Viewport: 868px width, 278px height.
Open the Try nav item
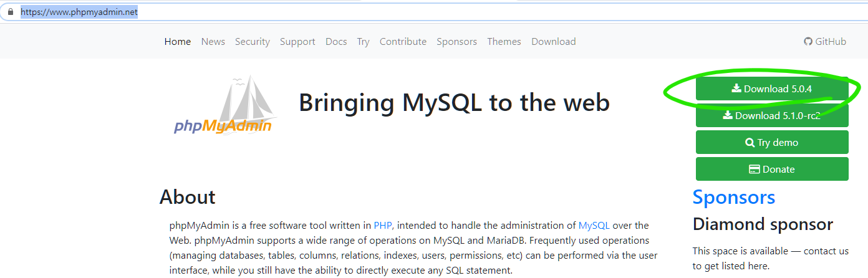363,42
